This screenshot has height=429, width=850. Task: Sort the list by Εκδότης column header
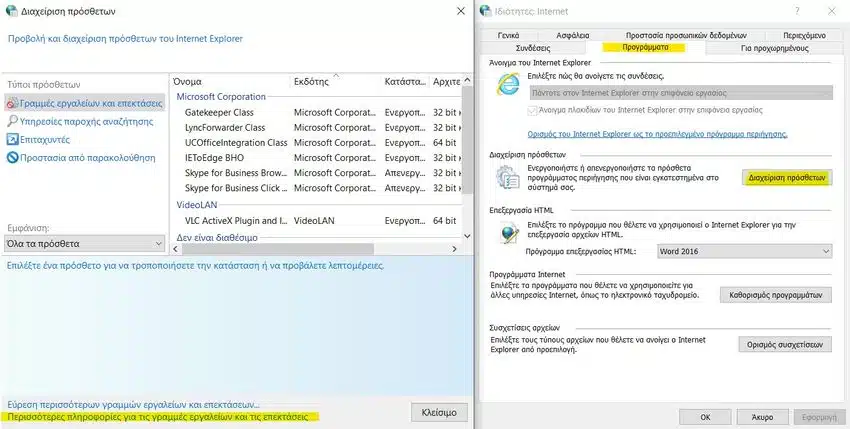[336, 81]
